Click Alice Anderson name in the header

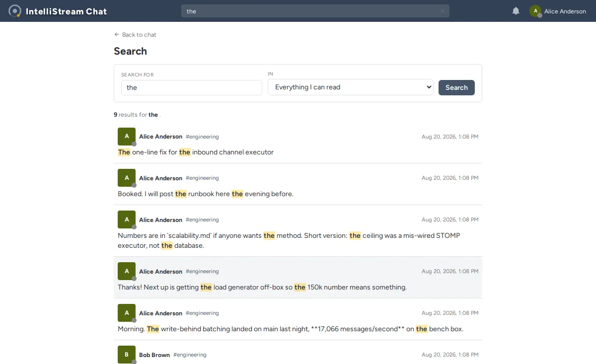[x=565, y=11]
